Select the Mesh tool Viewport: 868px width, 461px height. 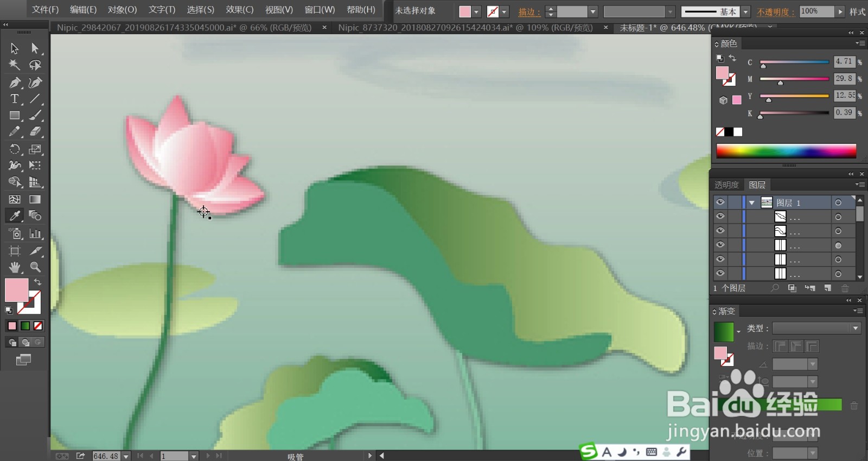(x=15, y=199)
